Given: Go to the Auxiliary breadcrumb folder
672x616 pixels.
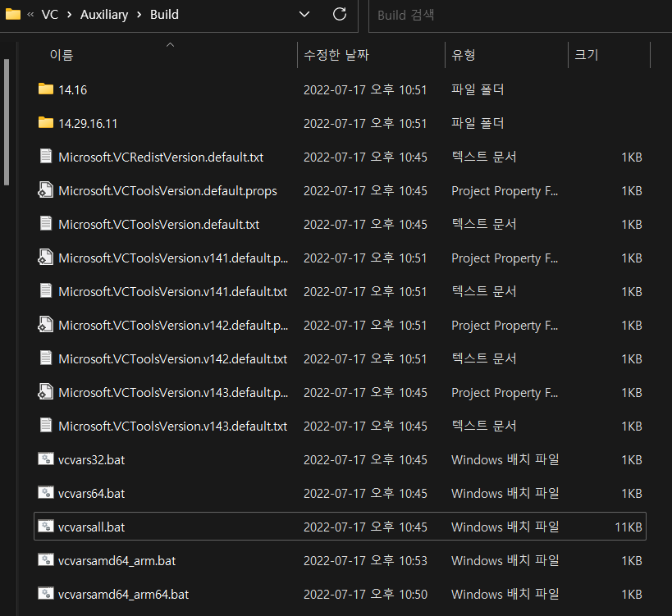Looking at the screenshot, I should [104, 15].
